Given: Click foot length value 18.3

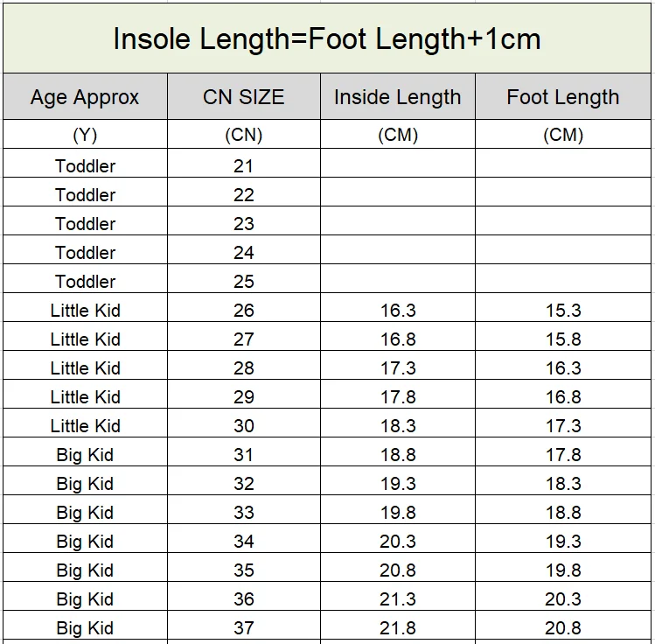Looking at the screenshot, I should [x=563, y=484].
